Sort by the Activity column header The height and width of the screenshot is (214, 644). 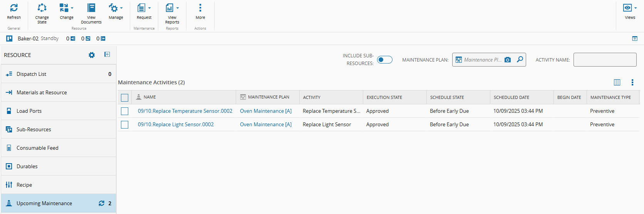pyautogui.click(x=331, y=97)
